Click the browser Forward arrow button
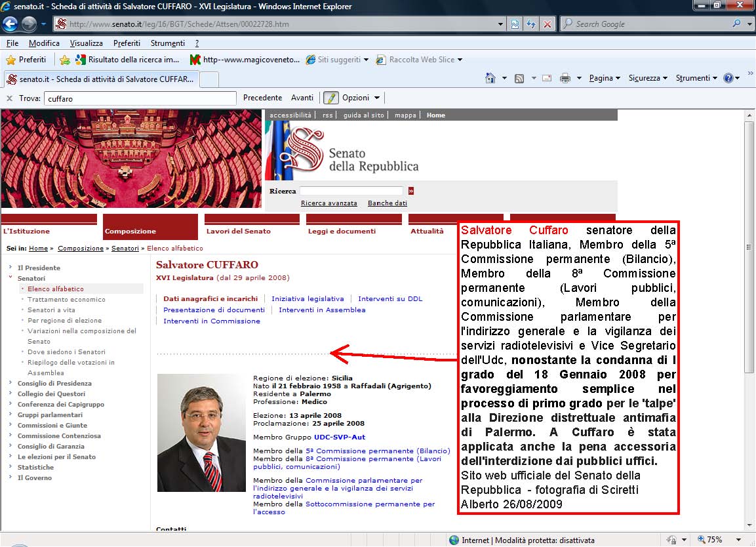The width and height of the screenshot is (756, 547). (x=29, y=24)
